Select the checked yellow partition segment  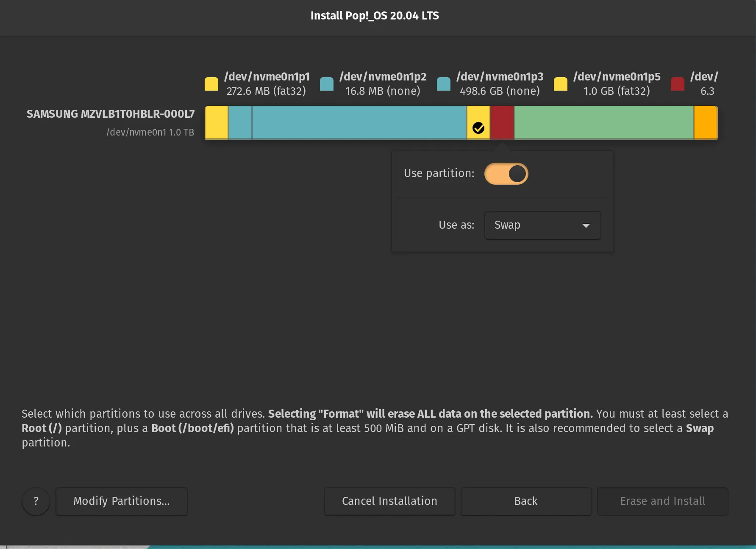pos(478,122)
